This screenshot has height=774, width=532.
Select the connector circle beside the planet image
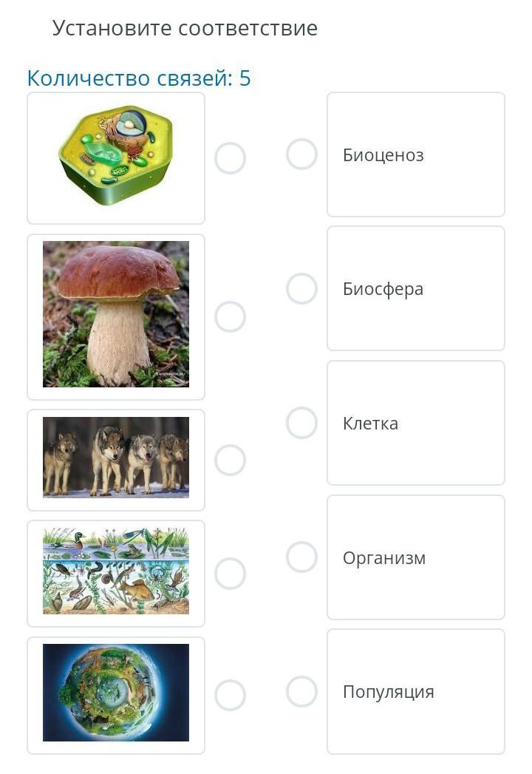tap(230, 695)
